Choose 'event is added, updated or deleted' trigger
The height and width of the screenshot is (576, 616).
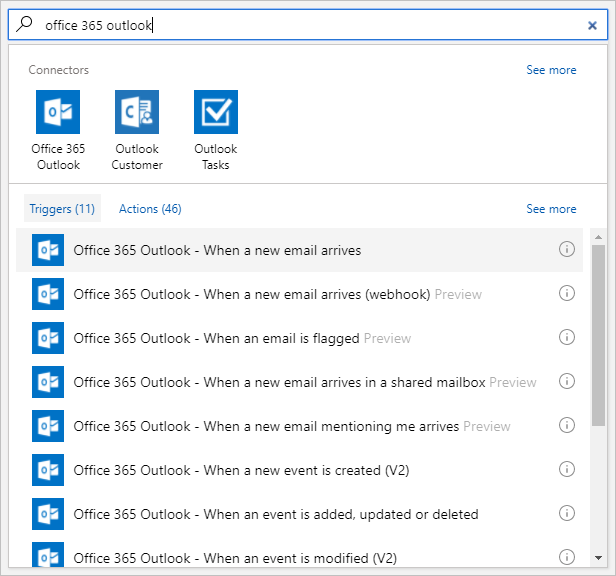point(299,514)
